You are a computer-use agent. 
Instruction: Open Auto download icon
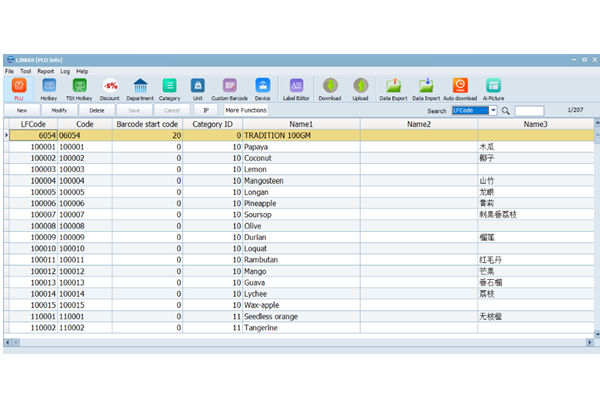point(460,87)
